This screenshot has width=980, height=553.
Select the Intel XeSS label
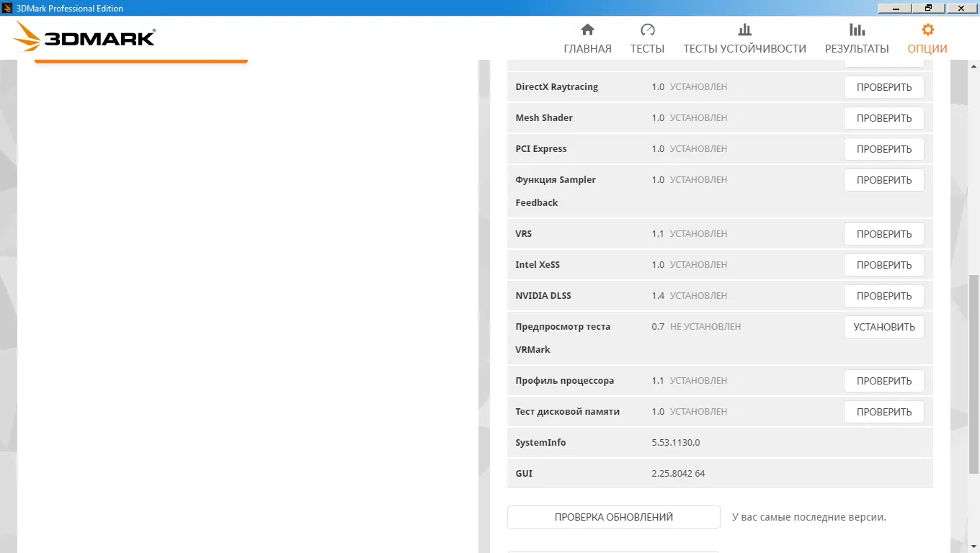pyautogui.click(x=538, y=265)
